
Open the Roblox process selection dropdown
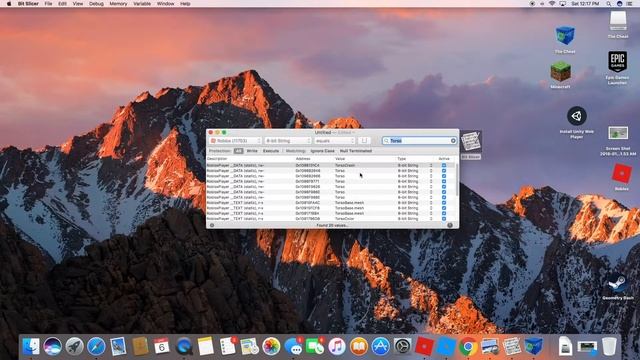click(x=235, y=140)
